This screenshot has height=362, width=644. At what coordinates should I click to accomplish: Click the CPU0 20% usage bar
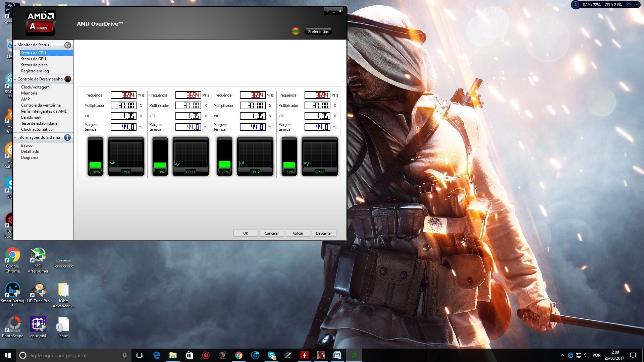(x=96, y=156)
